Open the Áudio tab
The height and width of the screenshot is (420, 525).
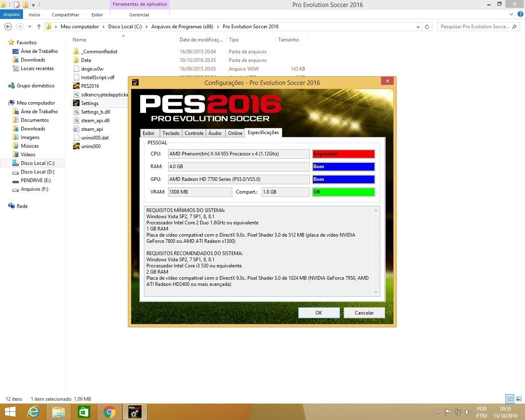point(215,133)
